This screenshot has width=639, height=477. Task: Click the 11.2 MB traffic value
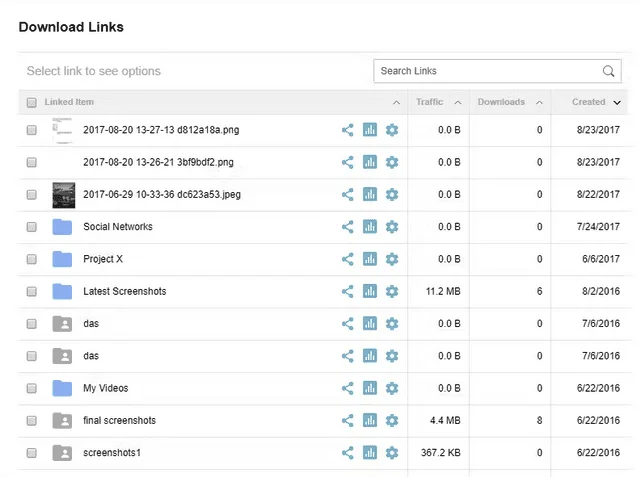443,292
